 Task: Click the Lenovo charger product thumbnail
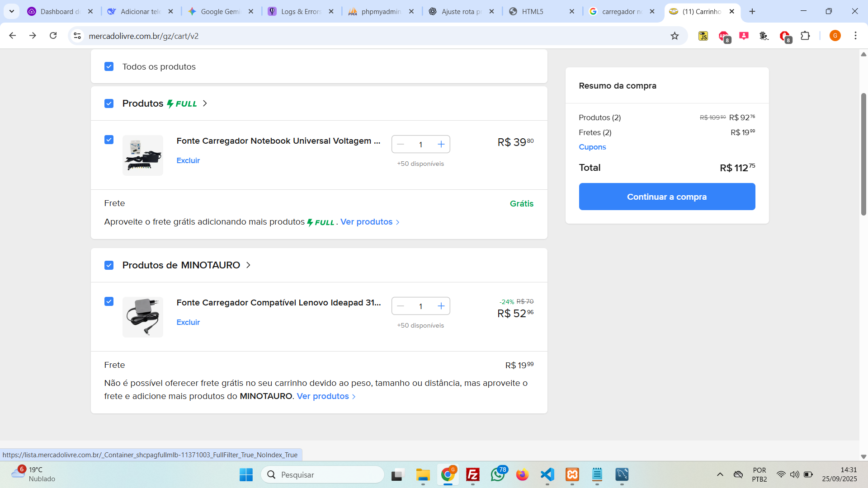pos(143,317)
